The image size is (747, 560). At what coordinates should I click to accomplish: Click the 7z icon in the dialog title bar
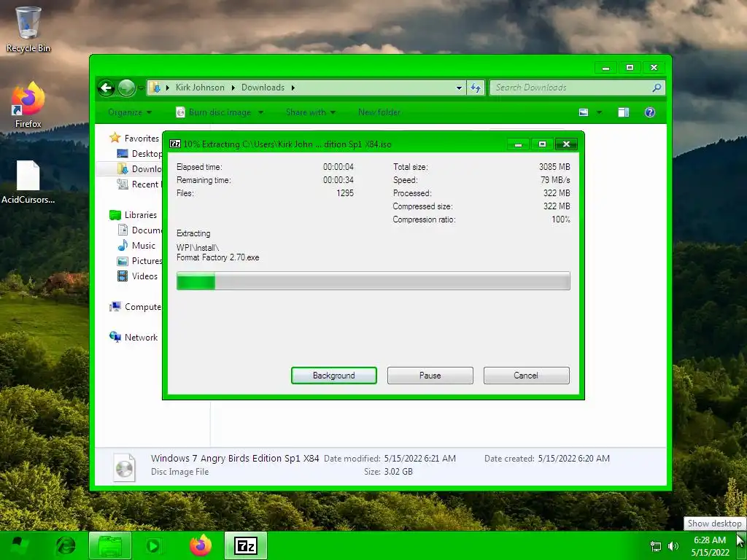click(x=175, y=144)
